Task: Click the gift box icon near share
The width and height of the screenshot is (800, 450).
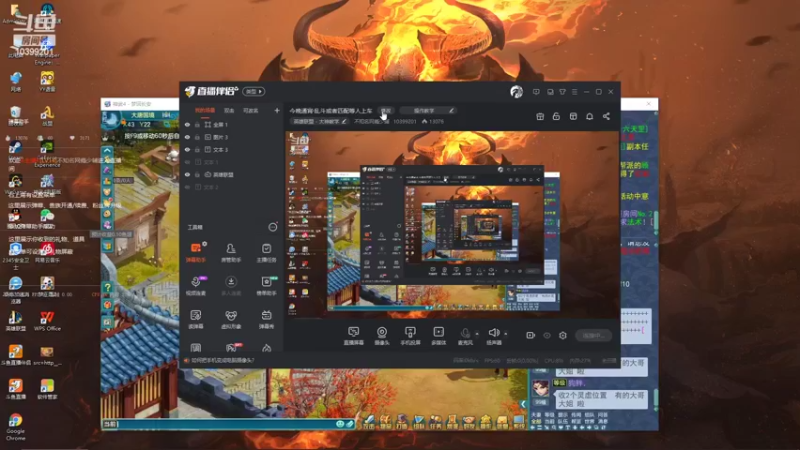Action: coord(540,116)
